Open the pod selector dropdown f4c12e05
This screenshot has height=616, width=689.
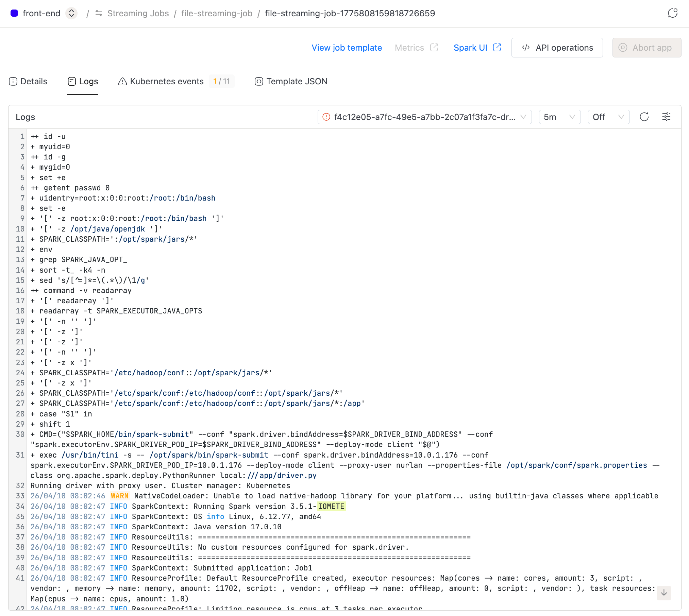tap(424, 117)
